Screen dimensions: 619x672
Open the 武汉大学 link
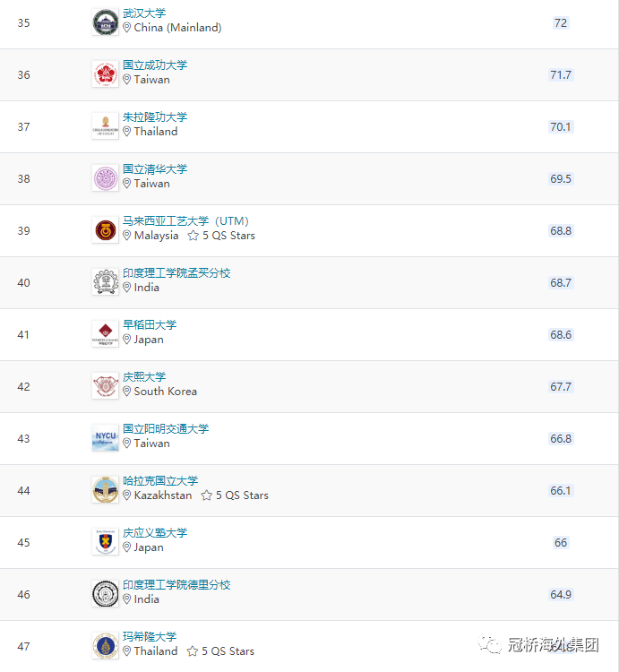pos(144,13)
